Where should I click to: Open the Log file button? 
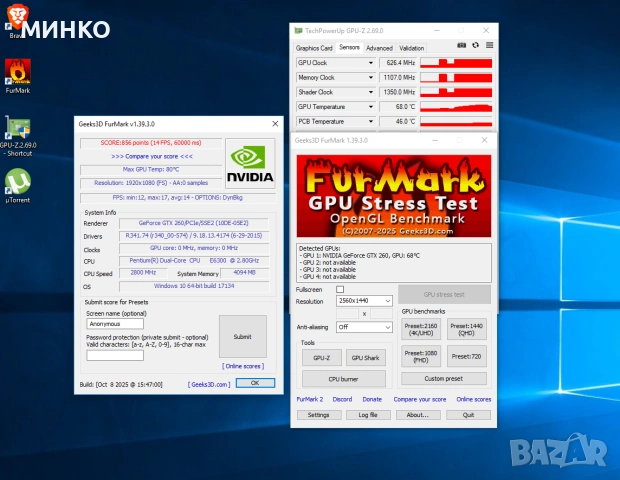tap(368, 415)
